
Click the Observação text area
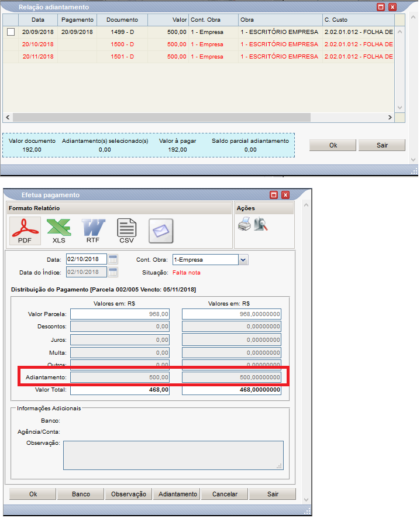pyautogui.click(x=173, y=455)
